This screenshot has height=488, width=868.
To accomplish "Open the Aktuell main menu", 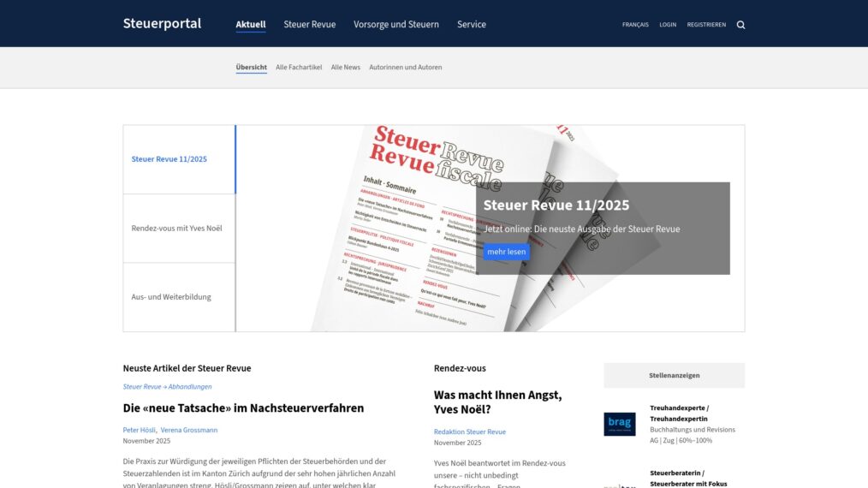I will click(x=251, y=25).
